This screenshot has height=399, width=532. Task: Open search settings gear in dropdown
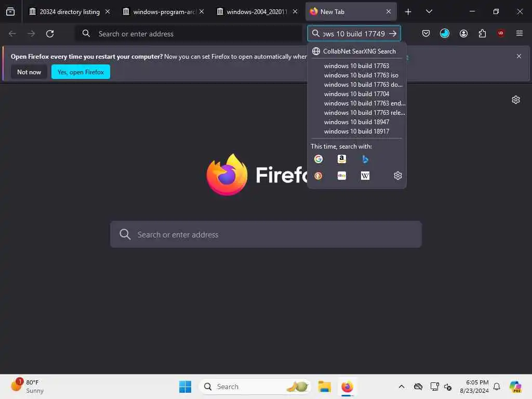click(397, 176)
